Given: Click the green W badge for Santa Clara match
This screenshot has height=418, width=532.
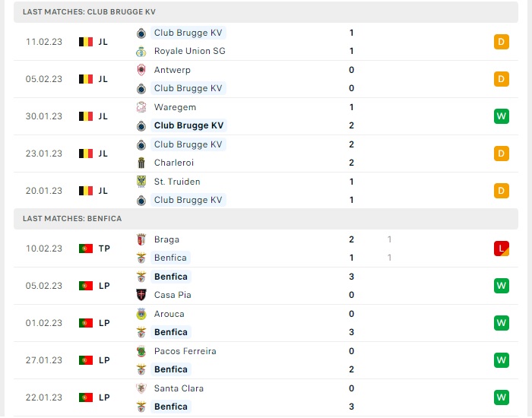Looking at the screenshot, I should click(502, 397).
